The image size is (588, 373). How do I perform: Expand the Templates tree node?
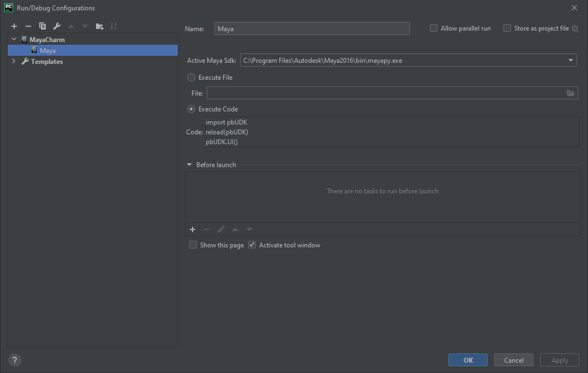click(x=14, y=61)
